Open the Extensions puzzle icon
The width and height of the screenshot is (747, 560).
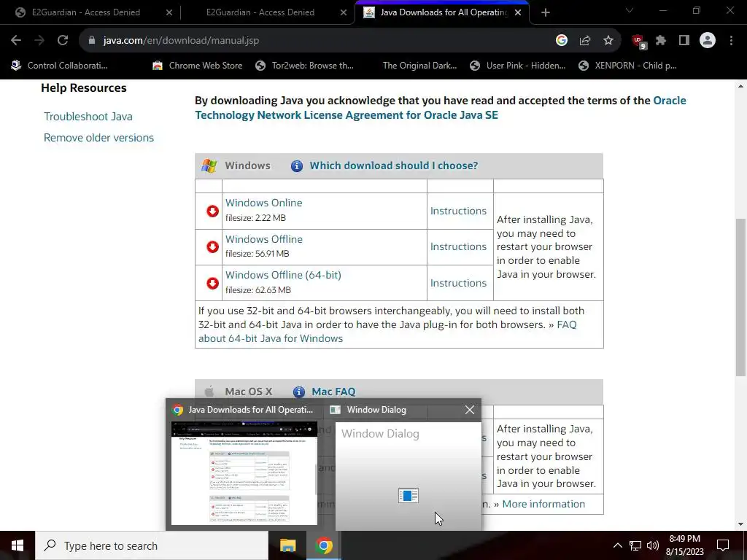(x=661, y=41)
